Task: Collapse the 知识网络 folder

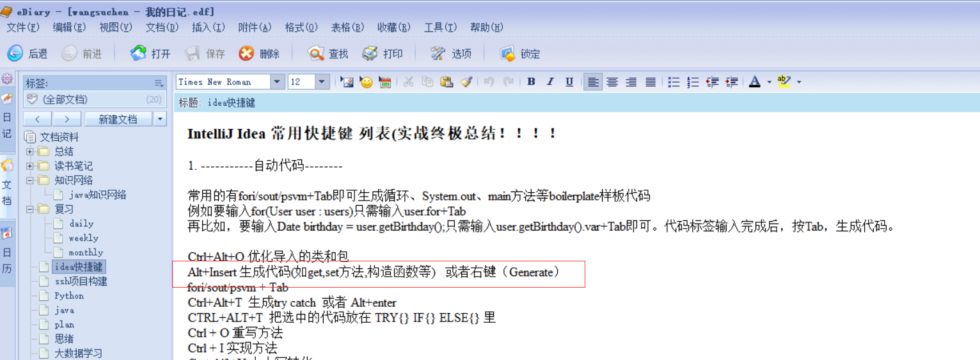Action: click(x=29, y=180)
